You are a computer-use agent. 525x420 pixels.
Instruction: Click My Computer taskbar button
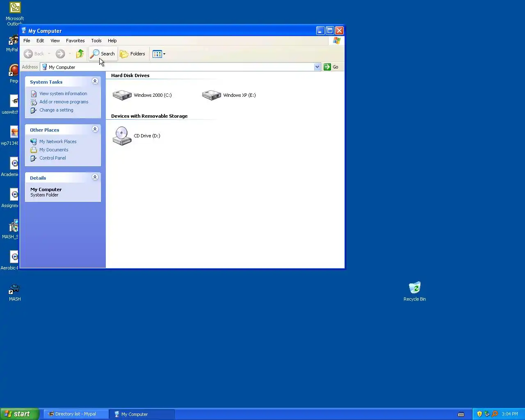(x=142, y=414)
